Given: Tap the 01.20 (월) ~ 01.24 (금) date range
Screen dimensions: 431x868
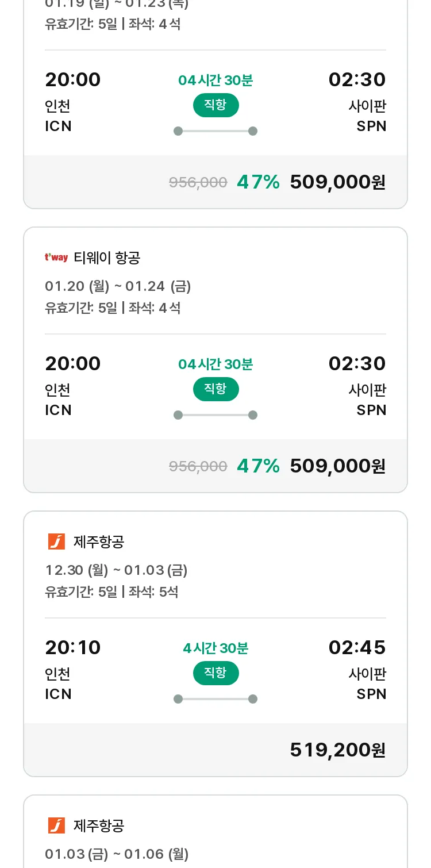Looking at the screenshot, I should pos(118,286).
